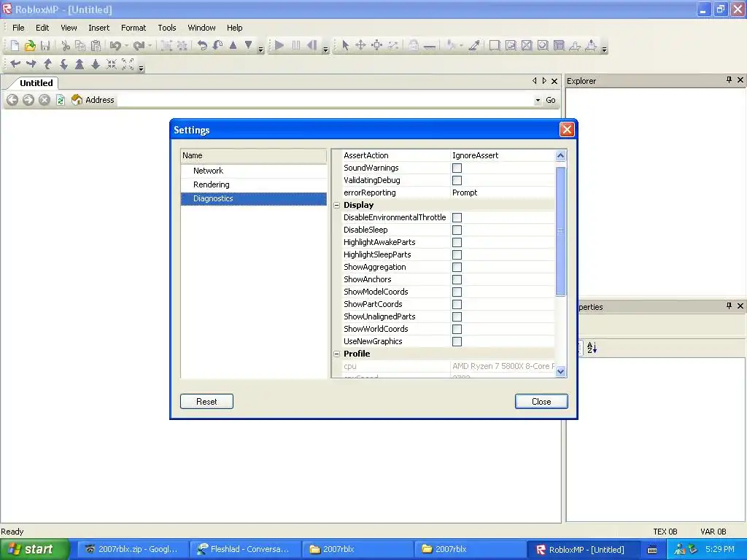The height and width of the screenshot is (560, 747).
Task: Click the Pause simulation button
Action: tap(296, 45)
